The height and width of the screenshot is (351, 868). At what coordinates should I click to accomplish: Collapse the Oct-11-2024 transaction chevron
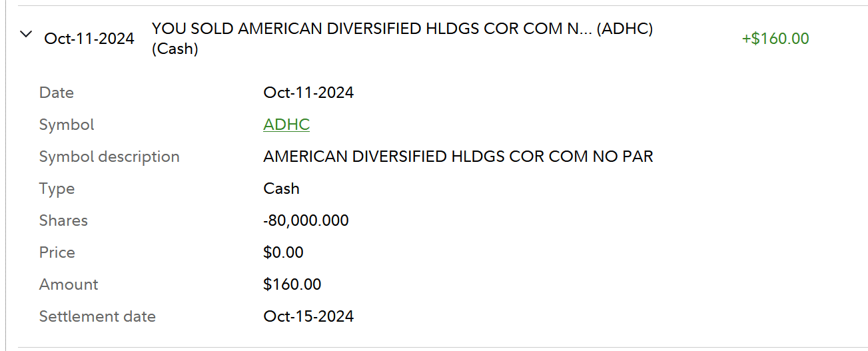coord(26,35)
